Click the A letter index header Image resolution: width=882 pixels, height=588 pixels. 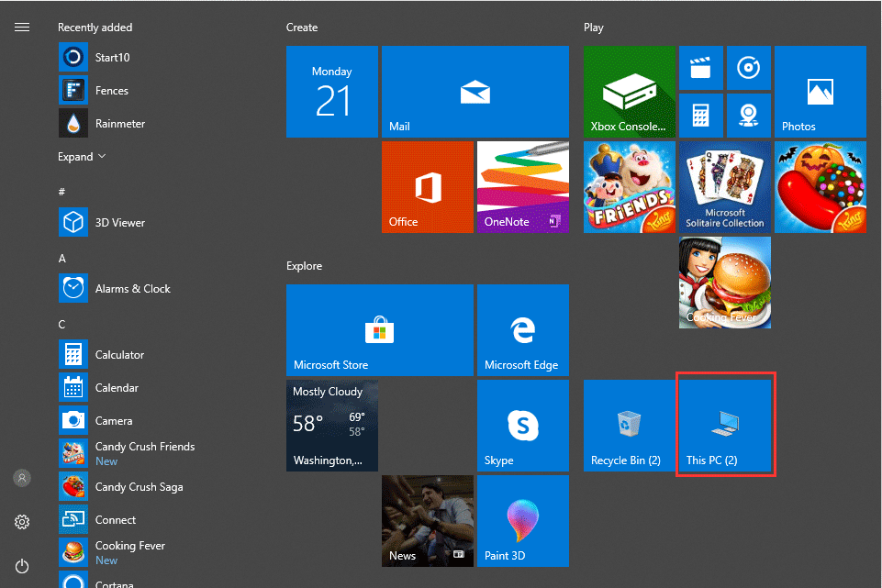pos(61,259)
